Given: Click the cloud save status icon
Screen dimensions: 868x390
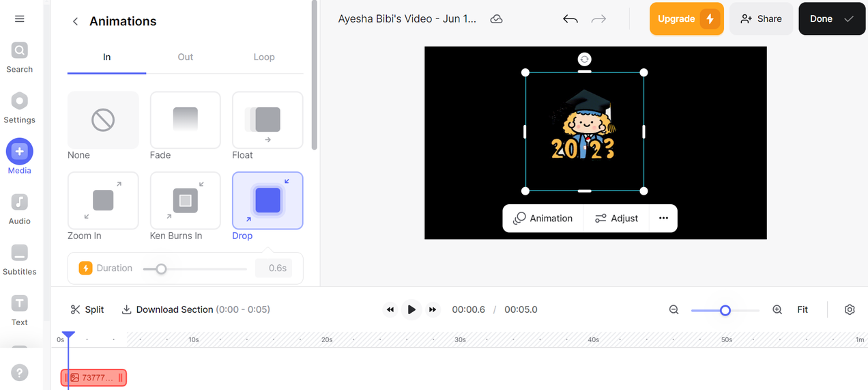Looking at the screenshot, I should (x=497, y=19).
